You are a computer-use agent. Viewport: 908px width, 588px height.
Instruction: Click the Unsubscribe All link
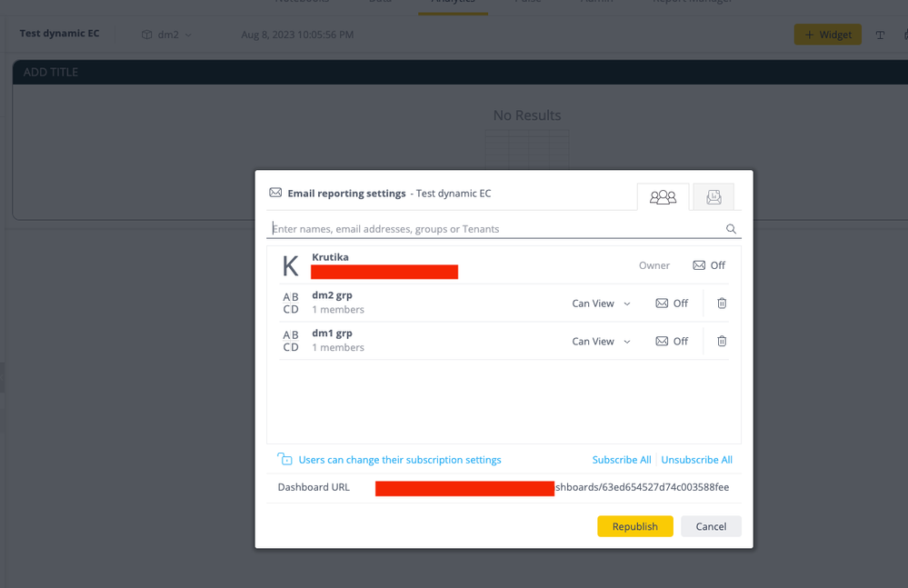[x=696, y=460]
